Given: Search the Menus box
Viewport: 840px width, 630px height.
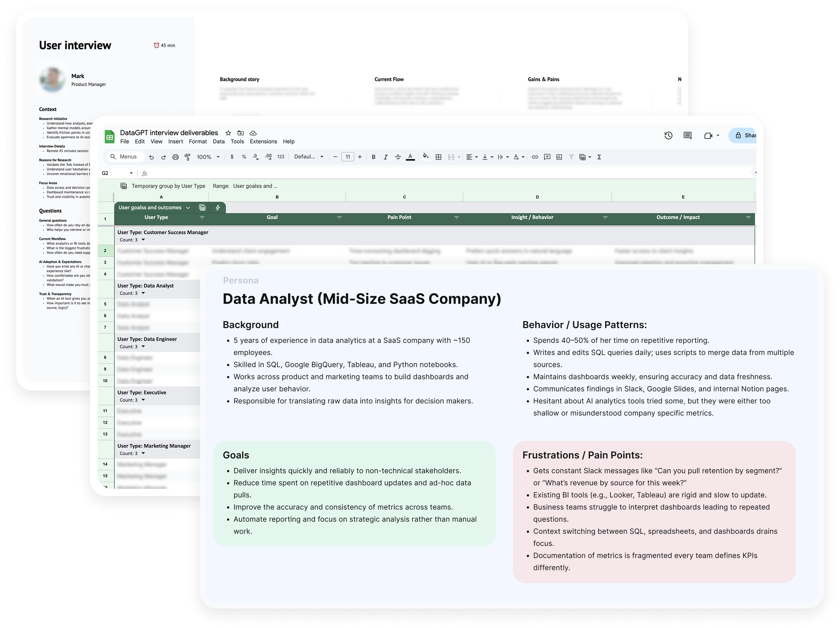Looking at the screenshot, I should (x=125, y=157).
